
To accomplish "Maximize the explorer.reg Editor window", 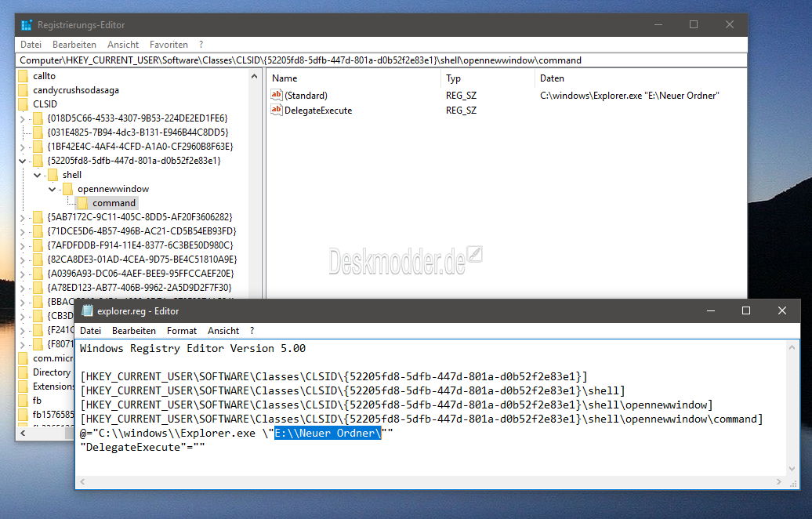I will [x=745, y=310].
